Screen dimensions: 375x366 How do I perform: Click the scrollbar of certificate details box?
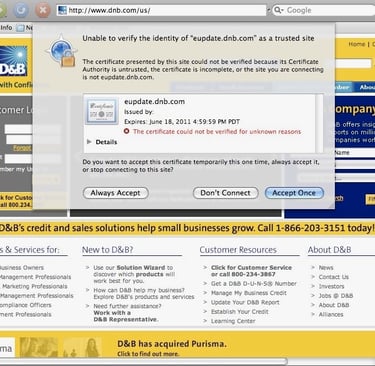pos(320,123)
